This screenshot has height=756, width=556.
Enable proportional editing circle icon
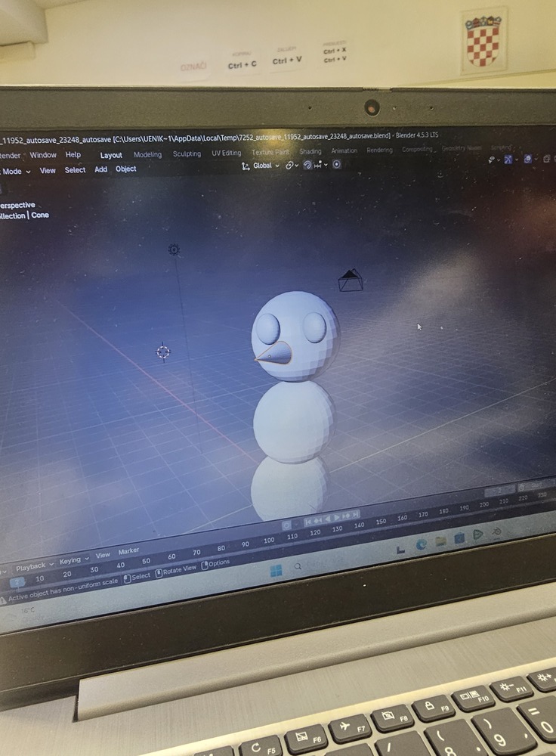(337, 164)
